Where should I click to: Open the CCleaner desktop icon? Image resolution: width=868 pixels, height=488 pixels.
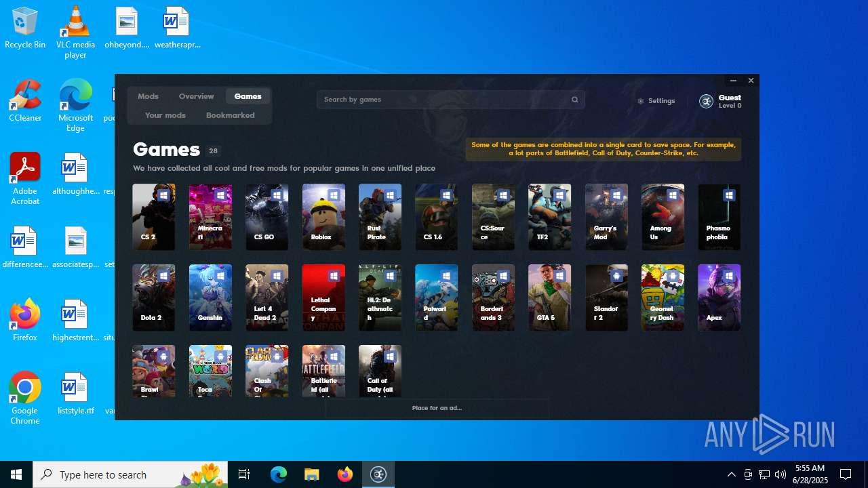pyautogui.click(x=25, y=102)
